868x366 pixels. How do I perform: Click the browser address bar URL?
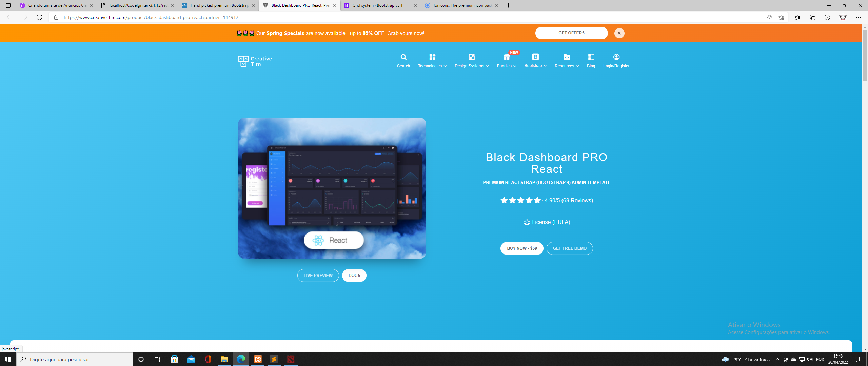151,17
